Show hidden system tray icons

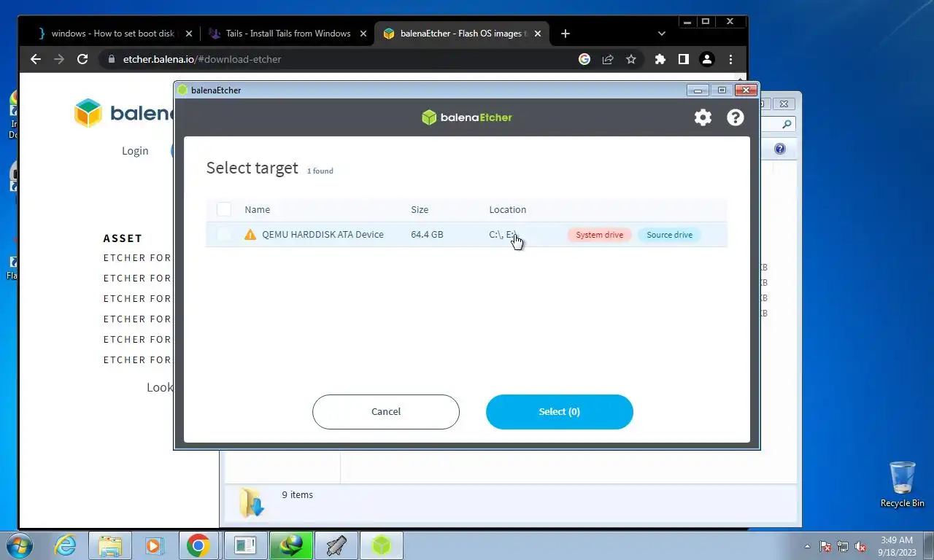click(x=807, y=546)
